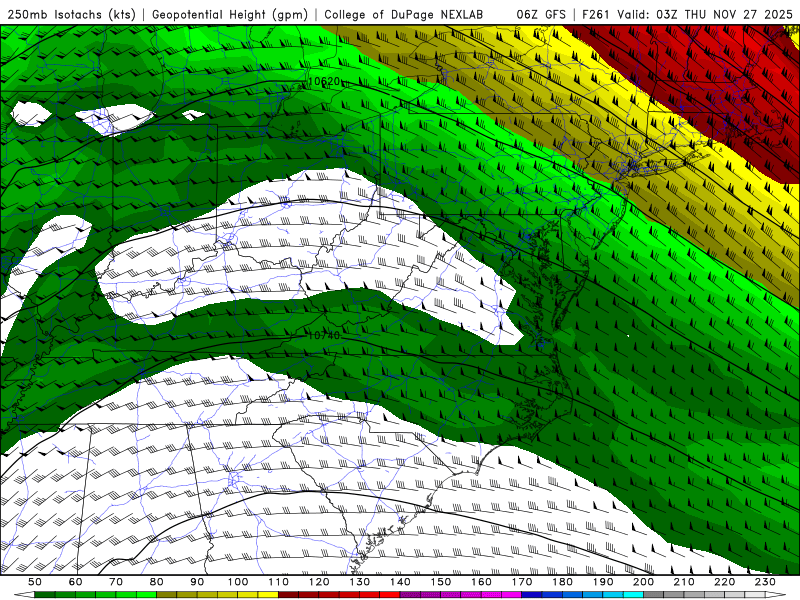Click the 130 value on the legend
This screenshot has width=800, height=600.
359,582
